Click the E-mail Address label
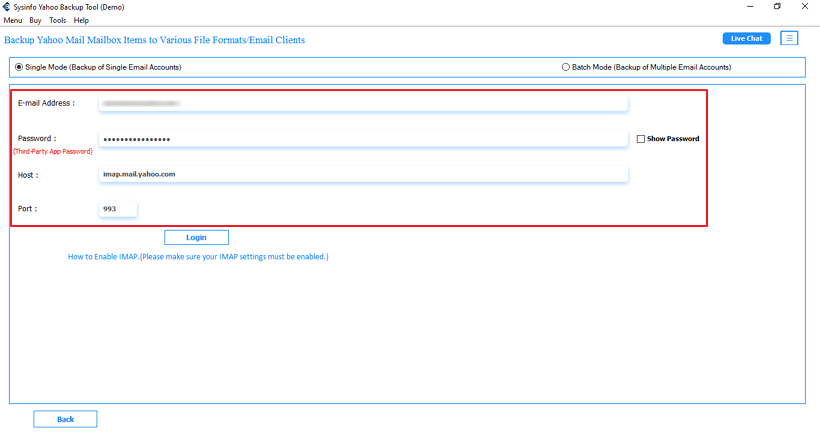The width and height of the screenshot is (820, 437). (46, 104)
